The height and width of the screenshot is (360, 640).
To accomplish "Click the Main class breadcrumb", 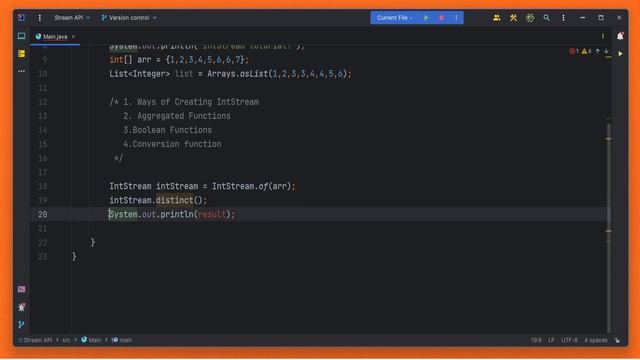I will (x=91, y=340).
